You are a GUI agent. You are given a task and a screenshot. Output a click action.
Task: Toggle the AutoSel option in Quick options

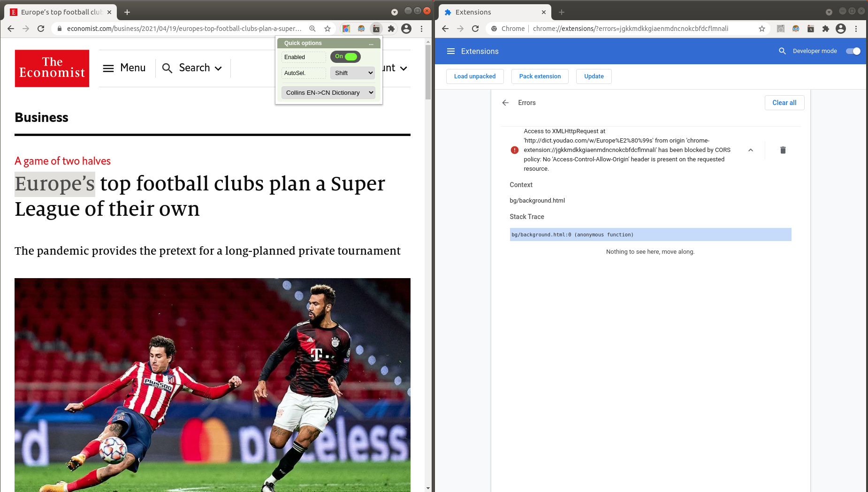click(304, 73)
